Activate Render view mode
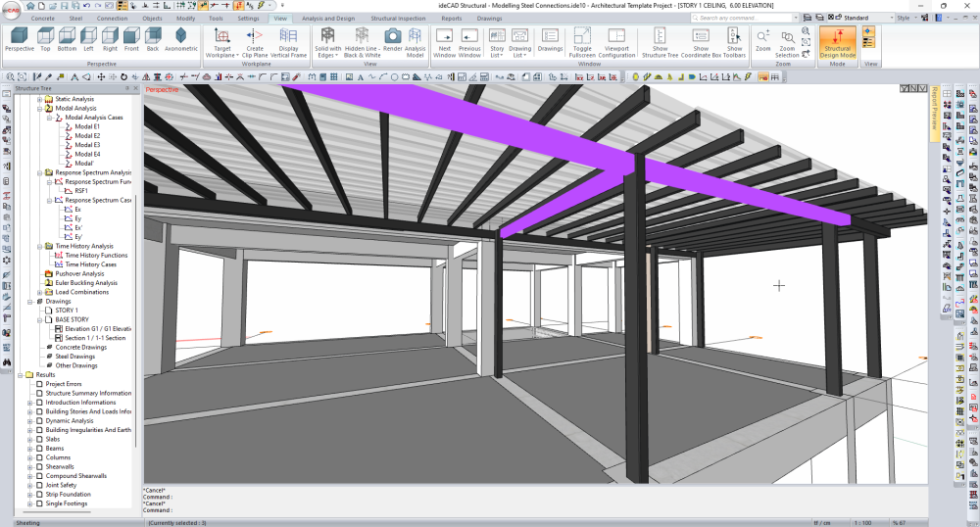 392,41
